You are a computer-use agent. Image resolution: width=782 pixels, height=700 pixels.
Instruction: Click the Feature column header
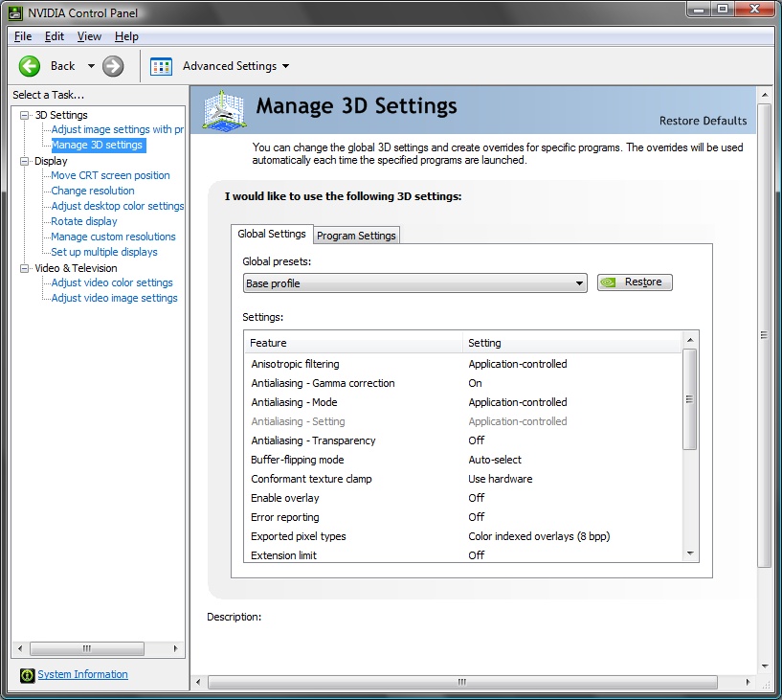[353, 343]
